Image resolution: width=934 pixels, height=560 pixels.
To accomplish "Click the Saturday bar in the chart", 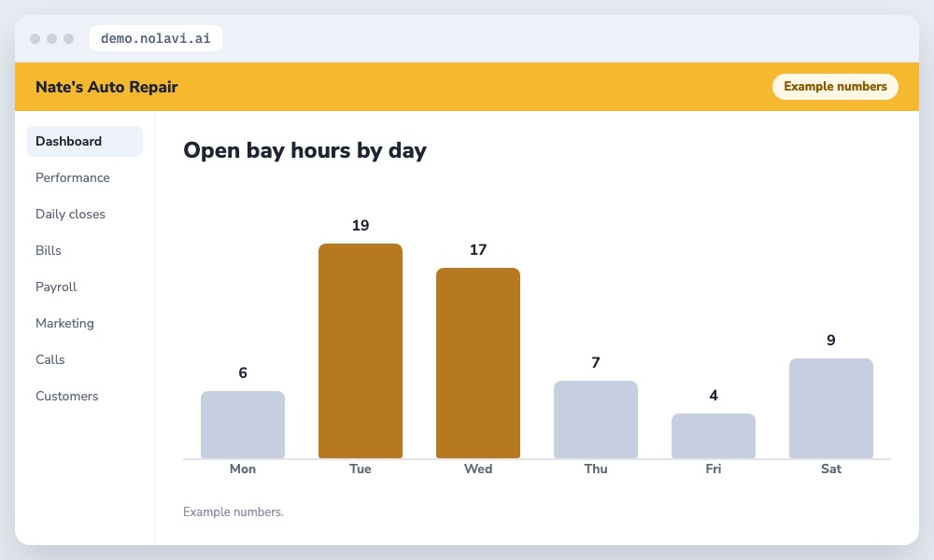I will pos(831,408).
